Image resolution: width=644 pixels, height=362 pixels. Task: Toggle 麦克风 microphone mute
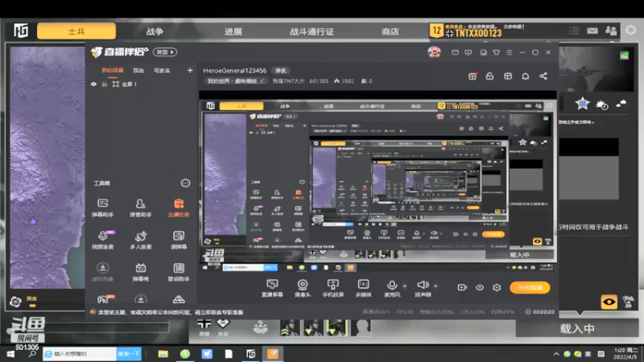pyautogui.click(x=392, y=288)
